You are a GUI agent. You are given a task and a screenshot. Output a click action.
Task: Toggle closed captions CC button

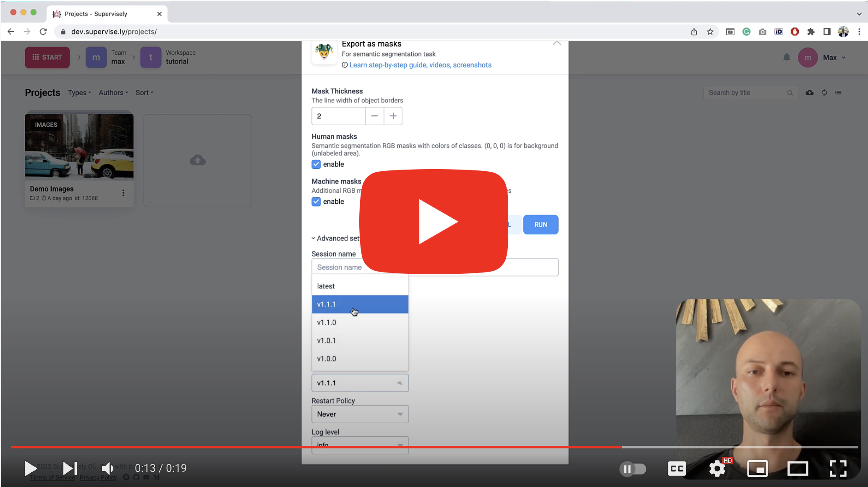click(677, 469)
